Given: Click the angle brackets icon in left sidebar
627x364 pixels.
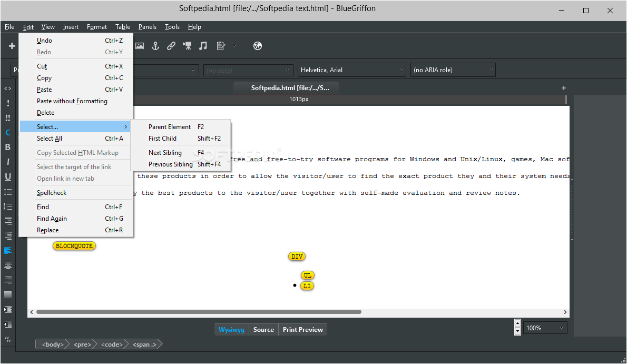Looking at the screenshot, I should (x=7, y=88).
